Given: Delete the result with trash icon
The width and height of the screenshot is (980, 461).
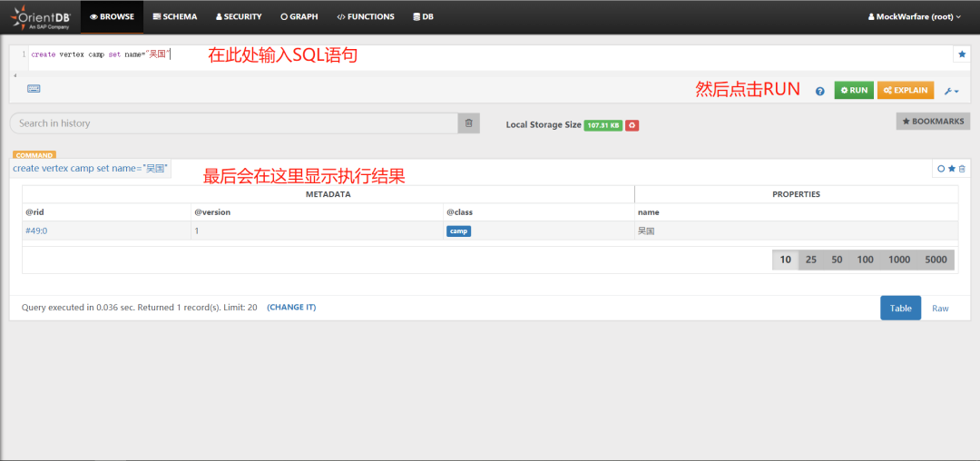Looking at the screenshot, I should (x=962, y=169).
